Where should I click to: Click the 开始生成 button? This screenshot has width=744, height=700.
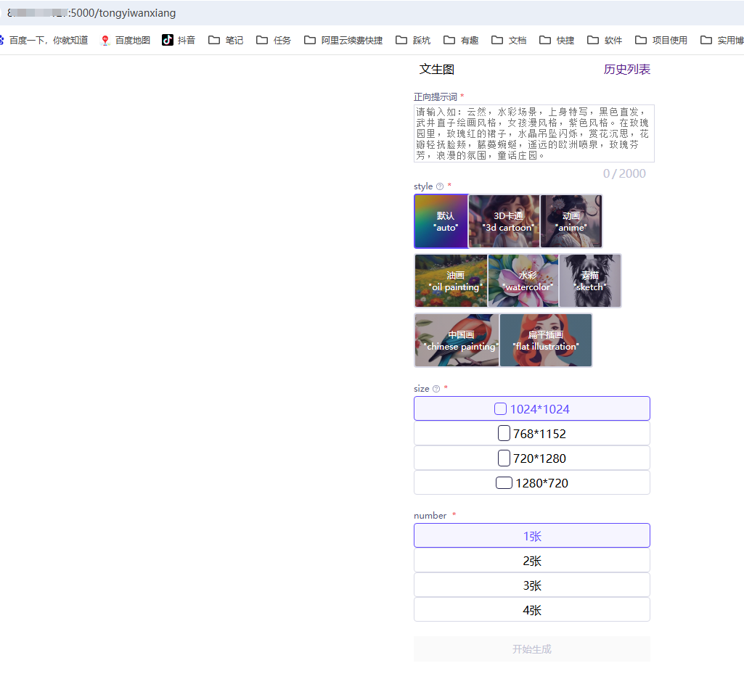coord(532,649)
